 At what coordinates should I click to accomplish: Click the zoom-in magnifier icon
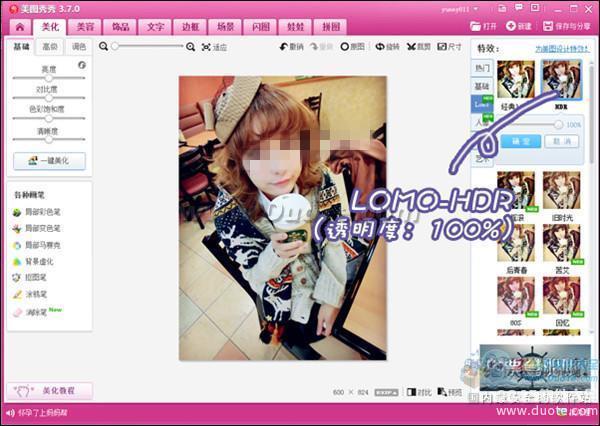tap(191, 46)
